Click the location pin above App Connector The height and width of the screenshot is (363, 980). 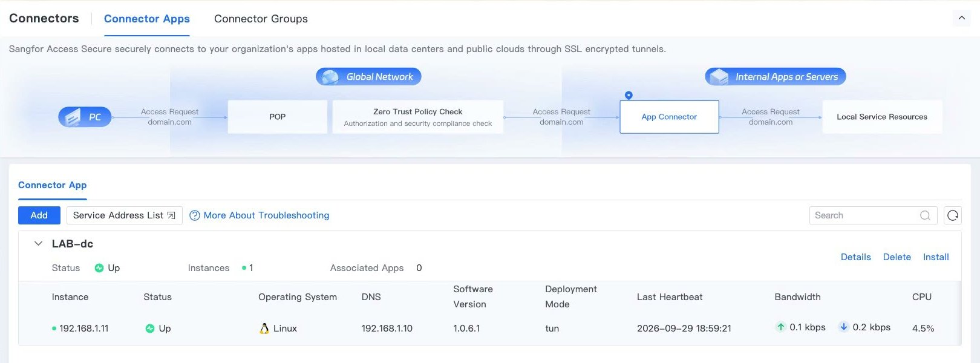(629, 96)
